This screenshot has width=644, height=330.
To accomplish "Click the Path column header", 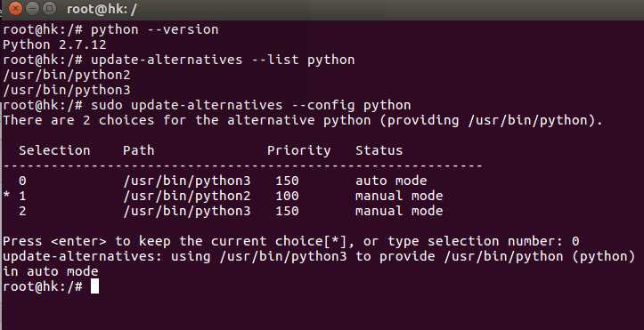I will pos(139,150).
